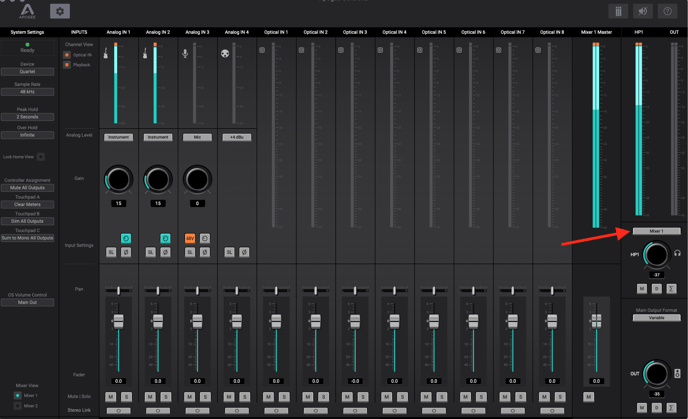Toggle stereo link on Analog IN 1
This screenshot has height=419, width=688.
coord(118,411)
